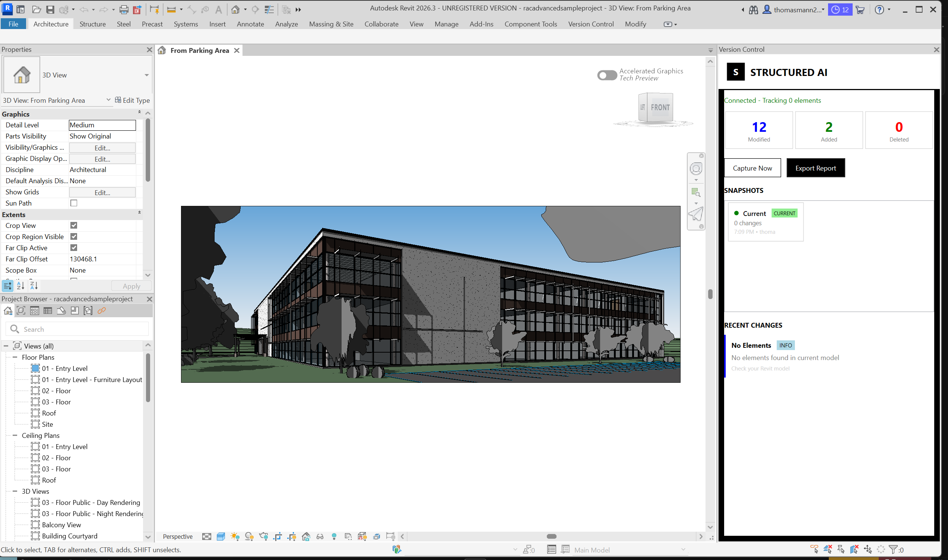Screen dimensions: 948x560
Task: Open the 3D View type selector dropdown
Action: coord(146,75)
